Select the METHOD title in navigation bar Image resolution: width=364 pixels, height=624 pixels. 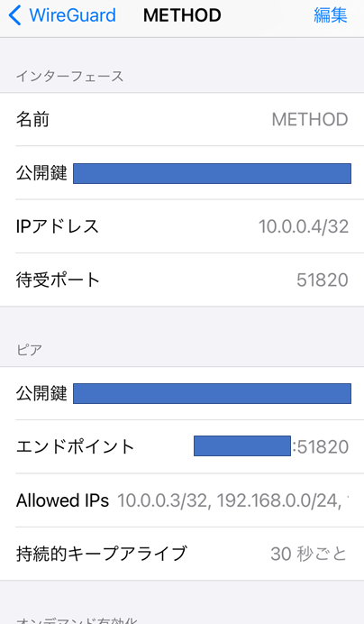click(182, 15)
